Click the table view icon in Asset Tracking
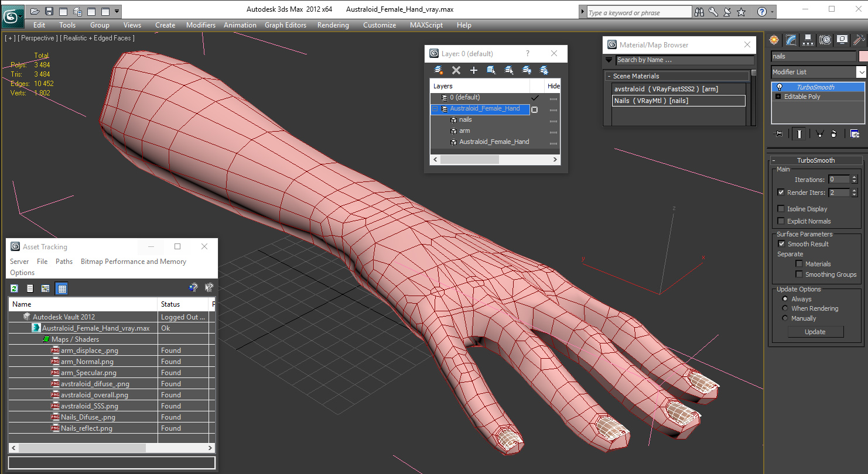Screen dimensions: 868x474 click(61, 288)
